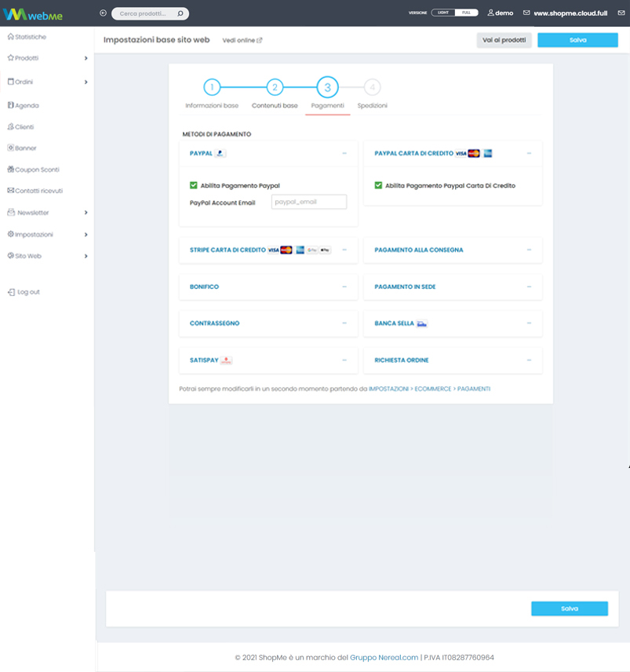Click the Agenda icon in sidebar
The image size is (630, 672).
pos(10,105)
